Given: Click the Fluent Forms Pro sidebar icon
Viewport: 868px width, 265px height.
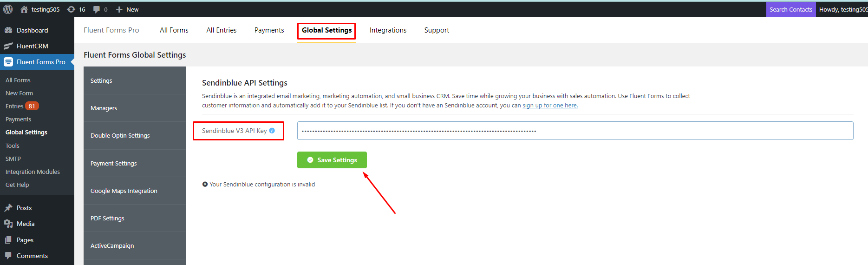Looking at the screenshot, I should coord(8,62).
